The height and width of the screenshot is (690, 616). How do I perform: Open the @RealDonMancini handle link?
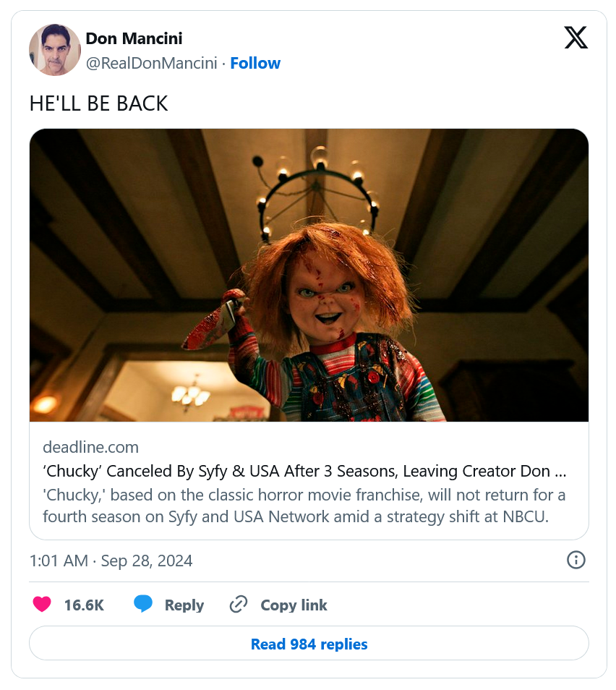click(x=151, y=63)
